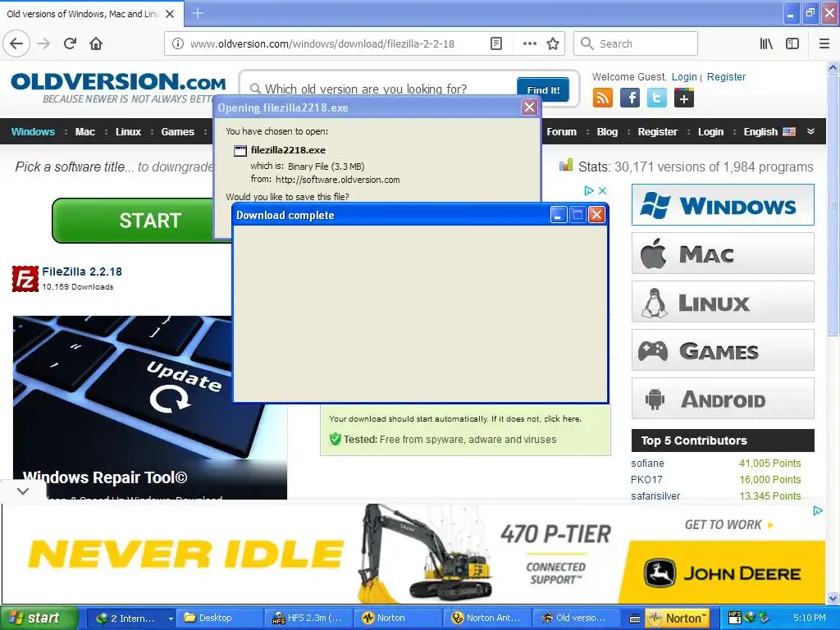Show sidebars icon in browser toolbar
The width and height of the screenshot is (840, 630).
(792, 44)
